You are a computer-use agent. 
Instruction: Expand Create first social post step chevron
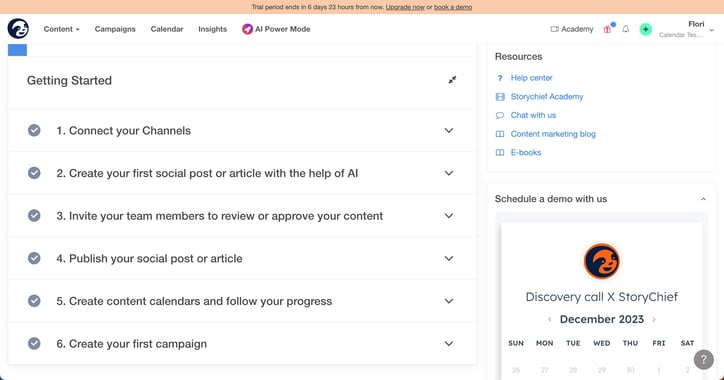click(x=449, y=173)
